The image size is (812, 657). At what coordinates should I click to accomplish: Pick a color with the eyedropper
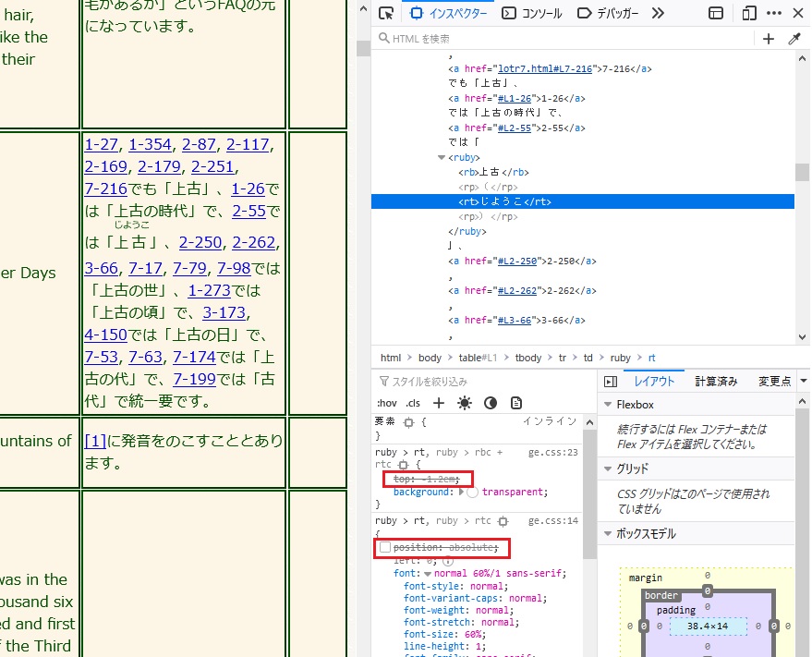click(x=794, y=39)
